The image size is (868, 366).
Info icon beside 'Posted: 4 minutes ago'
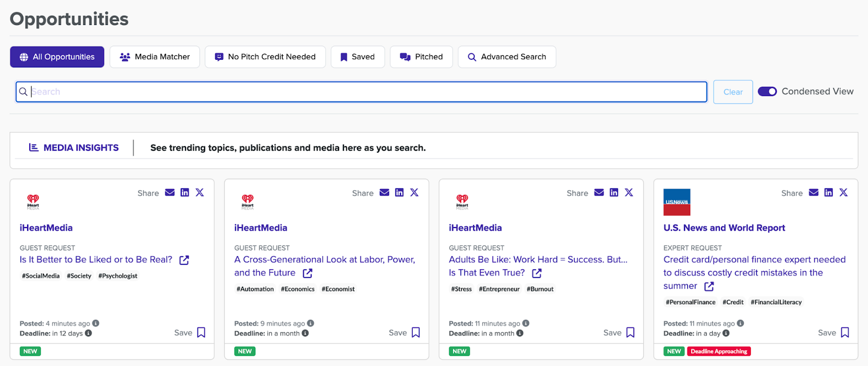95,323
